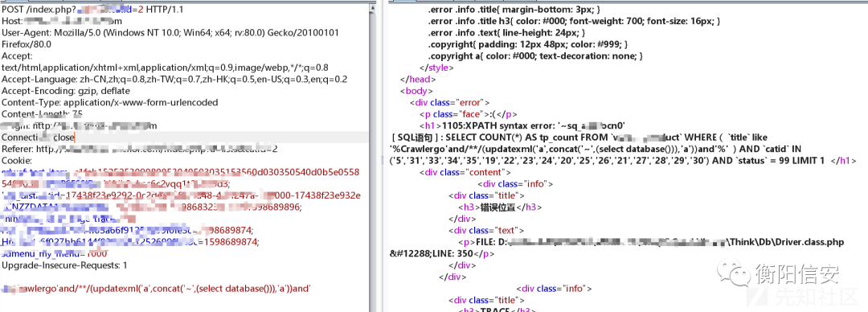
Task: Click the Content-Length header line
Action: [42, 113]
